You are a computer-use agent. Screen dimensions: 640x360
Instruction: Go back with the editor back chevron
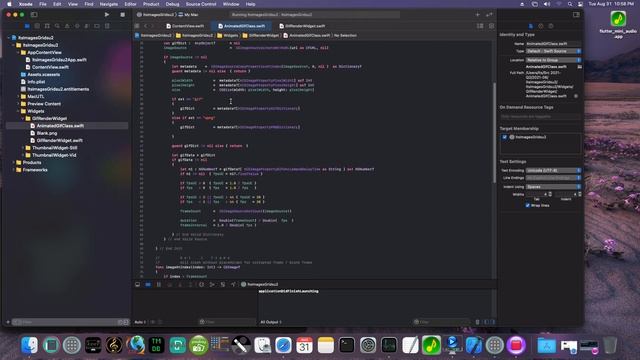(146, 26)
